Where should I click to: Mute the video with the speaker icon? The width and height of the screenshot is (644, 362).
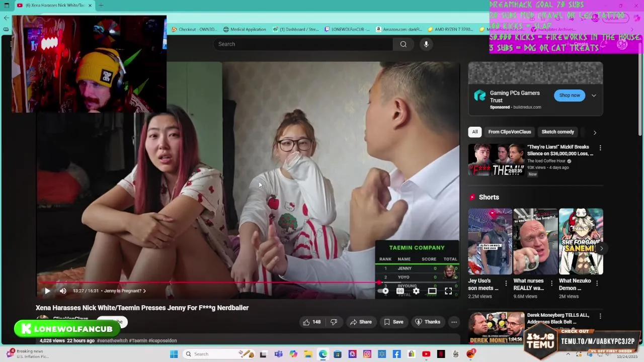63,291
